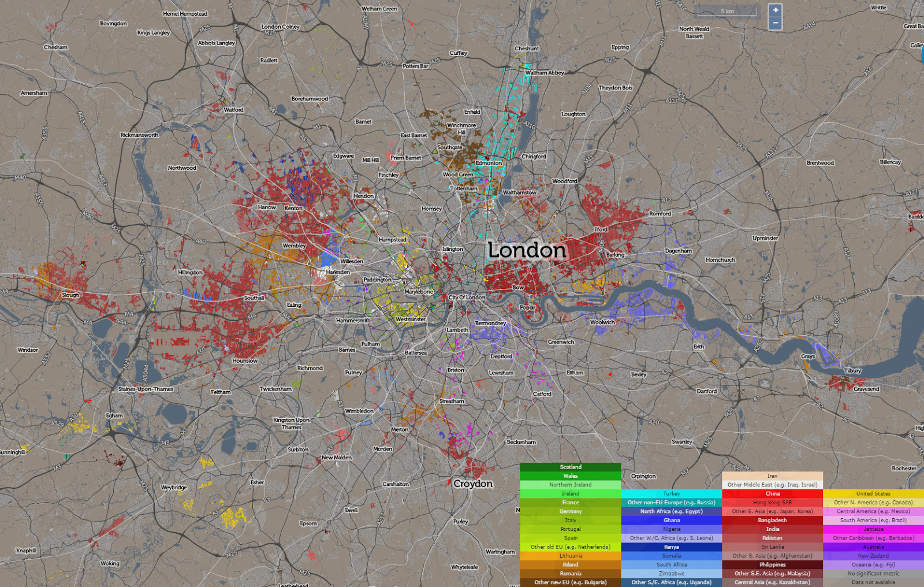Image resolution: width=924 pixels, height=587 pixels.
Task: Select the Zimbabwe legend swatch
Action: (672, 574)
